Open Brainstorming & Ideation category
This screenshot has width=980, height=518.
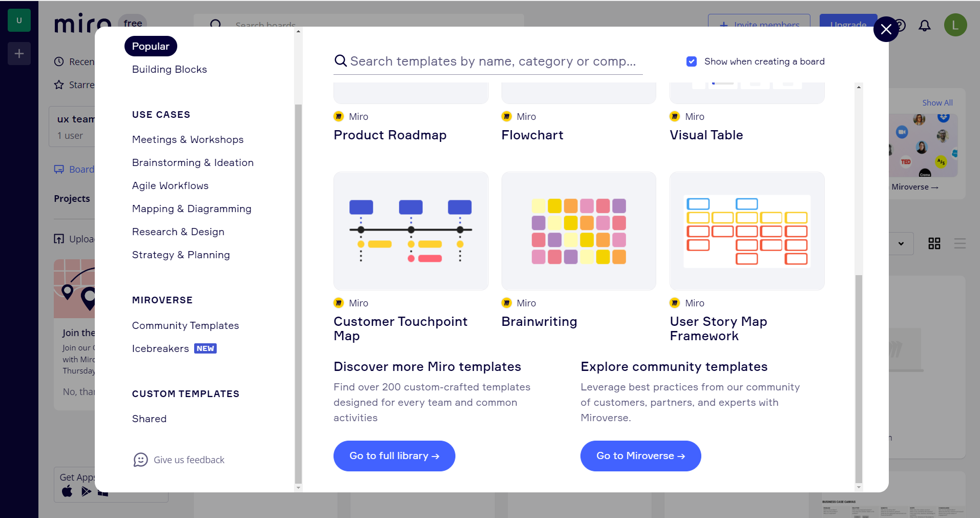(193, 162)
